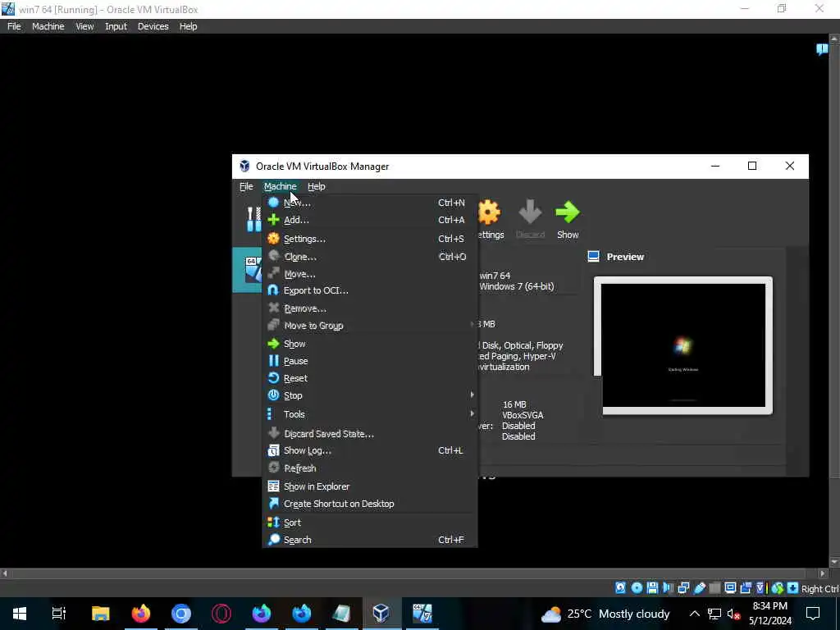Click the notification bubble icon top-right
The width and height of the screenshot is (840, 630).
click(822, 50)
